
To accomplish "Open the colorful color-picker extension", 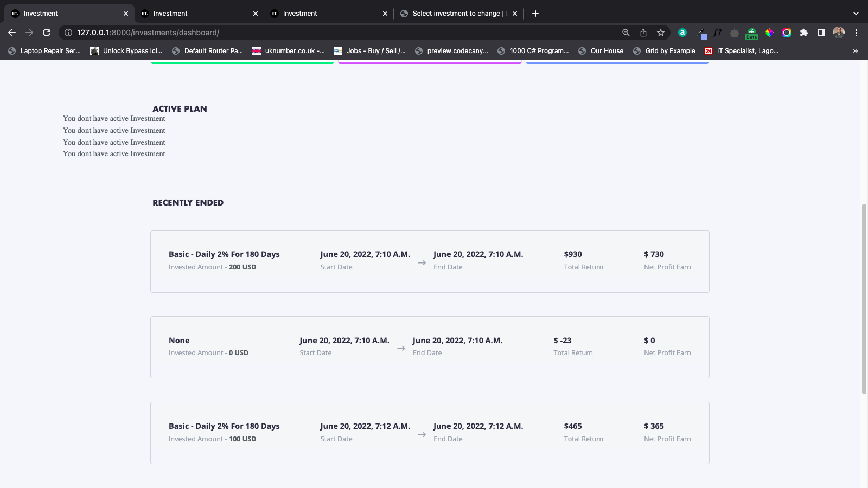I will click(x=769, y=33).
